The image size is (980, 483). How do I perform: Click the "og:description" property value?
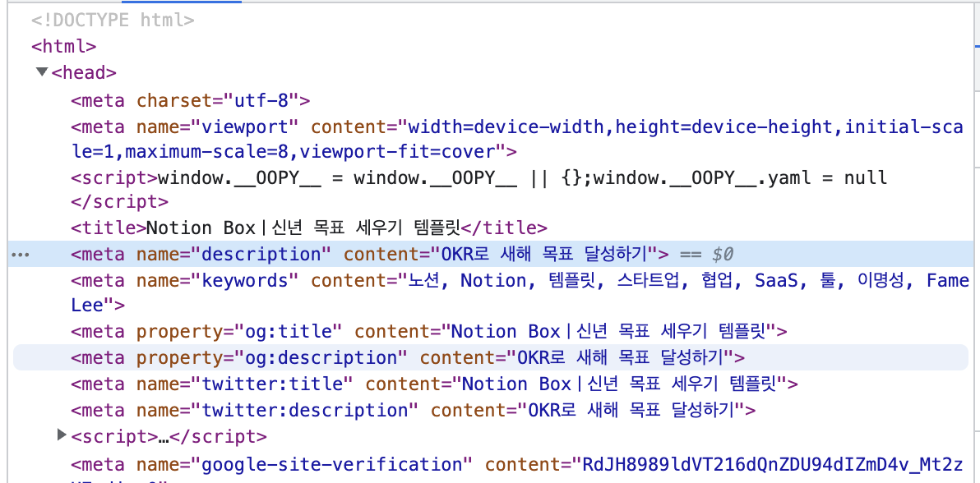pyautogui.click(x=321, y=358)
